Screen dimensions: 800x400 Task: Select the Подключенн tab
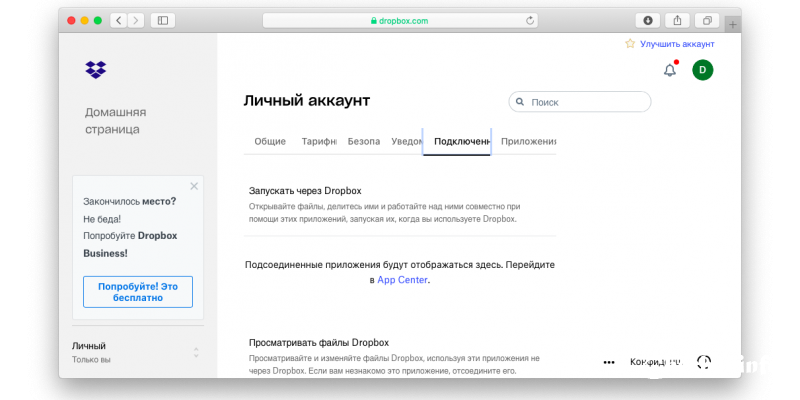(457, 142)
